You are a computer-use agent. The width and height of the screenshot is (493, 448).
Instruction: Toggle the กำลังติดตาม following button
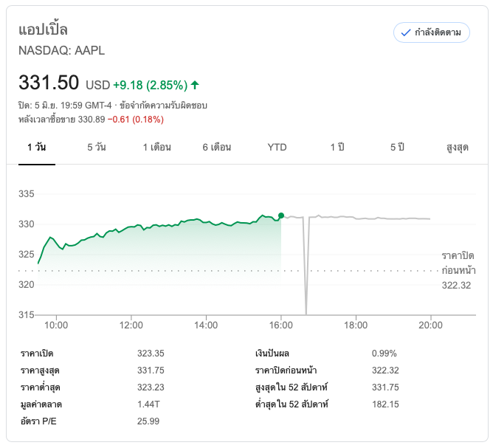pyautogui.click(x=432, y=32)
